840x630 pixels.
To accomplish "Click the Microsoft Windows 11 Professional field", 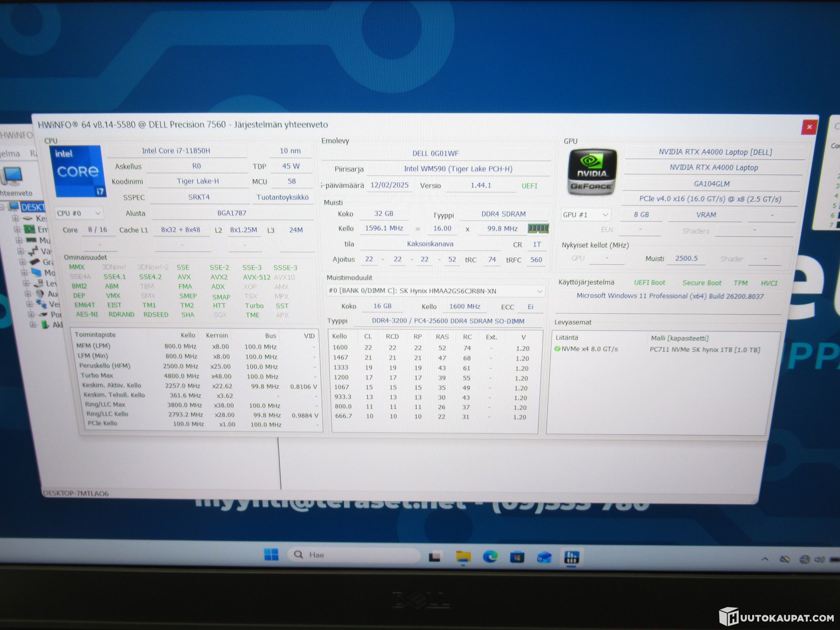I will click(x=670, y=296).
